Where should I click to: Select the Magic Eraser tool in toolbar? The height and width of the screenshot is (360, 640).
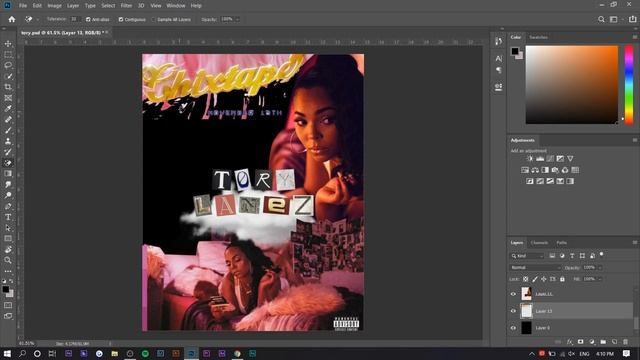[x=8, y=163]
